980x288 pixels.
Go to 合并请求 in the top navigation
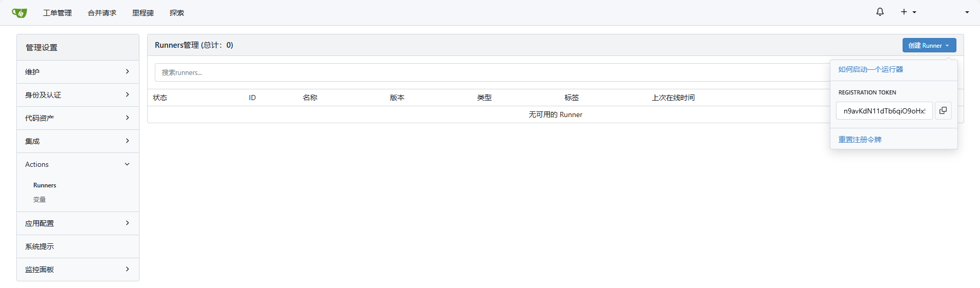[102, 13]
